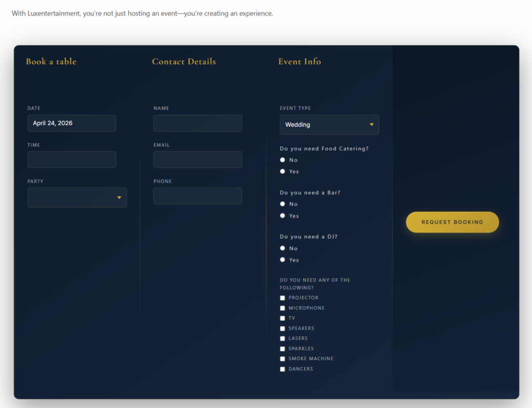The image size is (532, 408).
Task: Check the Dancers checkbox
Action: [x=282, y=369]
